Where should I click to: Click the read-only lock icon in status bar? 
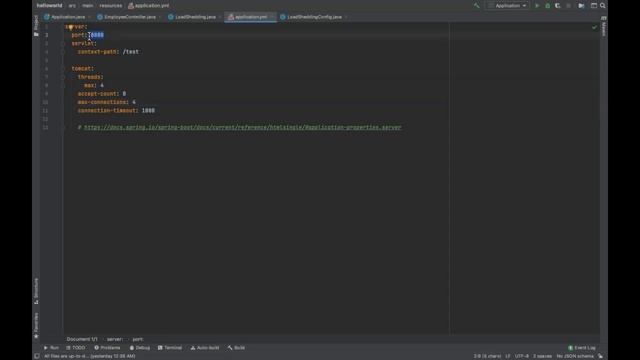pos(600,356)
